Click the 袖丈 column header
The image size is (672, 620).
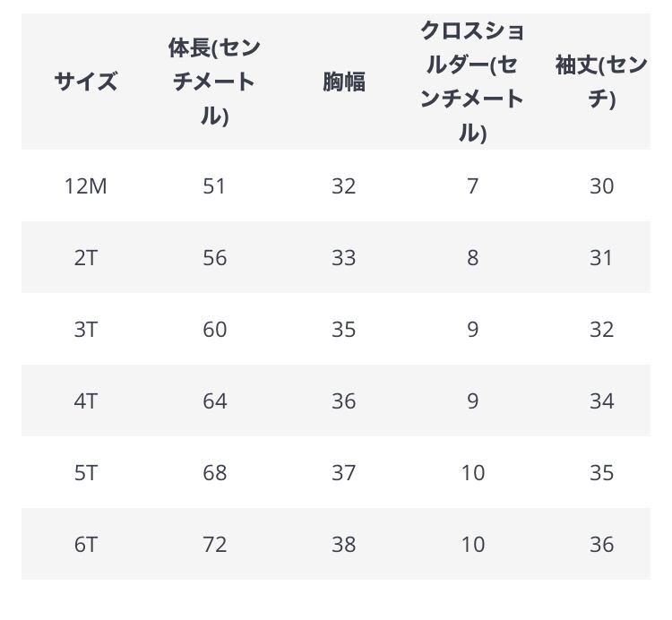tap(601, 82)
